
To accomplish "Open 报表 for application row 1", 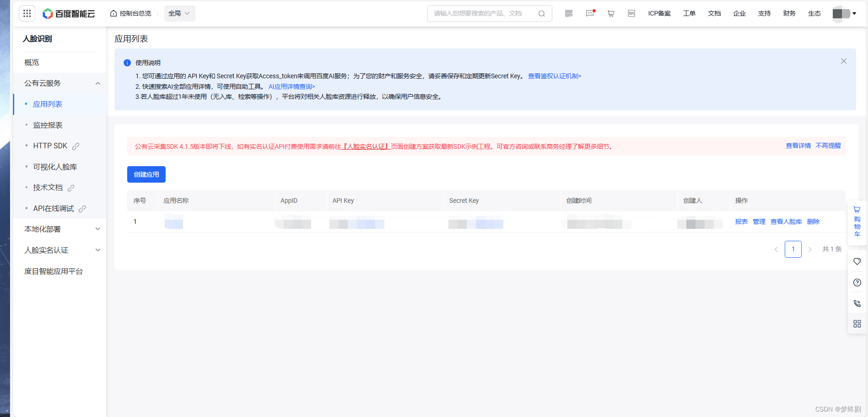I will tap(741, 222).
